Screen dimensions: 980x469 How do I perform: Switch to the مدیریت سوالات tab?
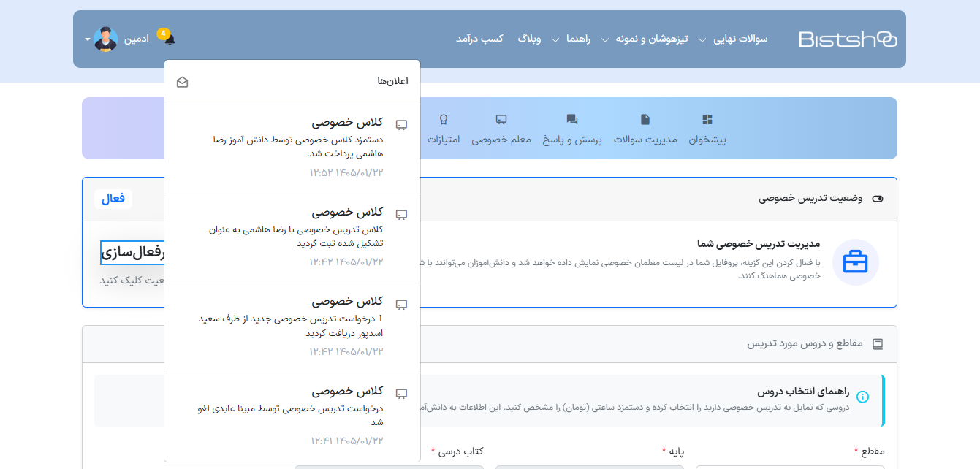point(645,129)
